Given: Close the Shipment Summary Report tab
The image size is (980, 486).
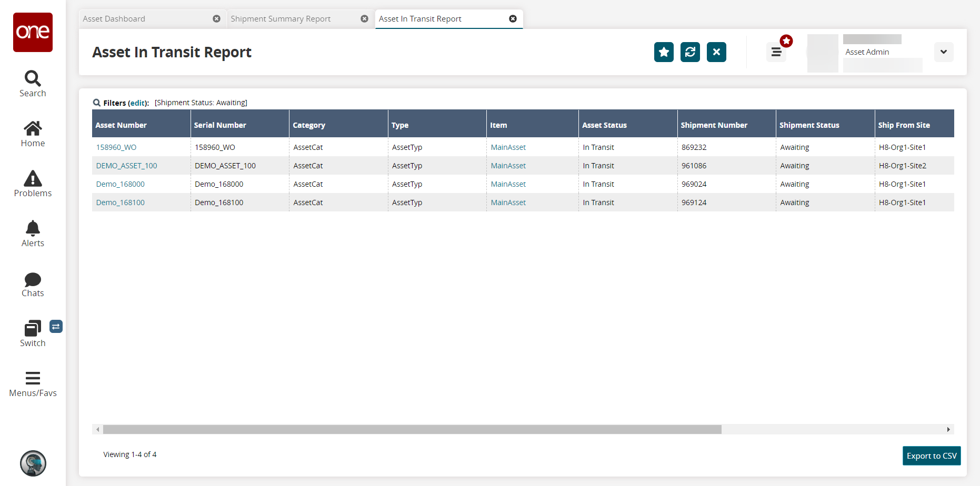Looking at the screenshot, I should (x=364, y=19).
